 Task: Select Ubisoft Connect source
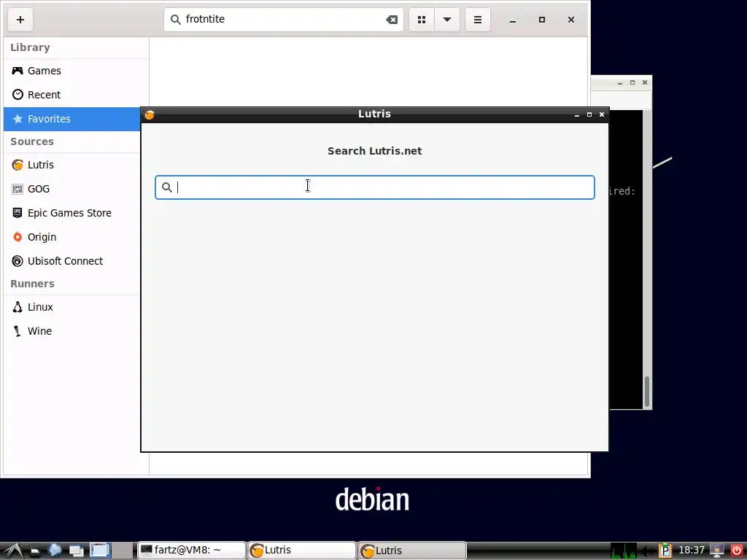(72, 261)
